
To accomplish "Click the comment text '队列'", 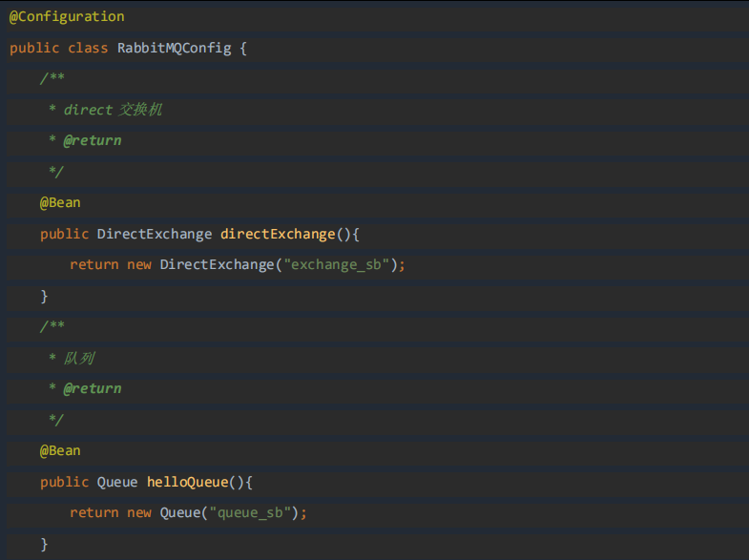I will click(79, 358).
